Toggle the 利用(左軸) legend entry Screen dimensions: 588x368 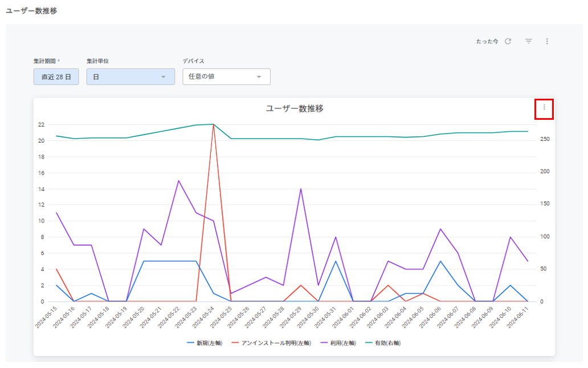point(338,343)
